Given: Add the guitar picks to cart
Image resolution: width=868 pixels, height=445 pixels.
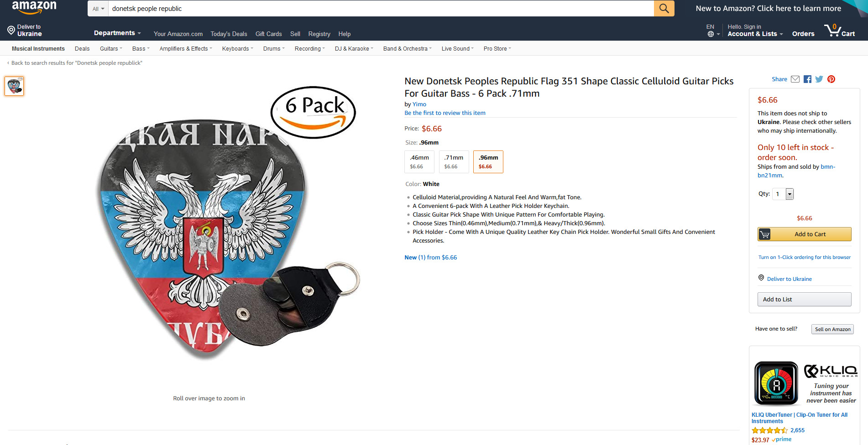Looking at the screenshot, I should [804, 234].
